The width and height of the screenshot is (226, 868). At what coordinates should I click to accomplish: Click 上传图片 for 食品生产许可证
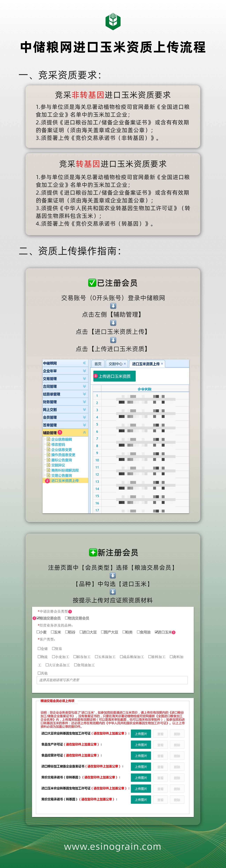point(141,745)
